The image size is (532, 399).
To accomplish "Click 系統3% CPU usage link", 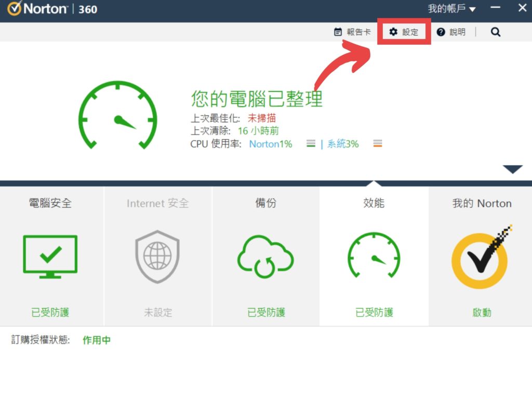I will [x=343, y=144].
